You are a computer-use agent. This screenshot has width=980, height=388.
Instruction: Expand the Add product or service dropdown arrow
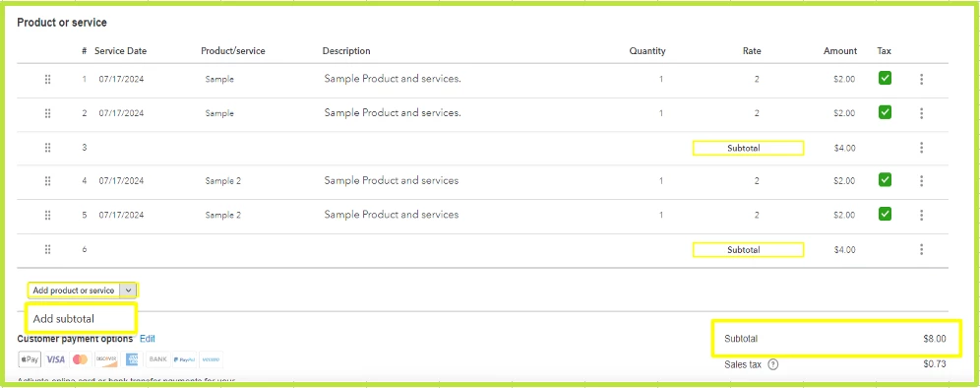128,291
